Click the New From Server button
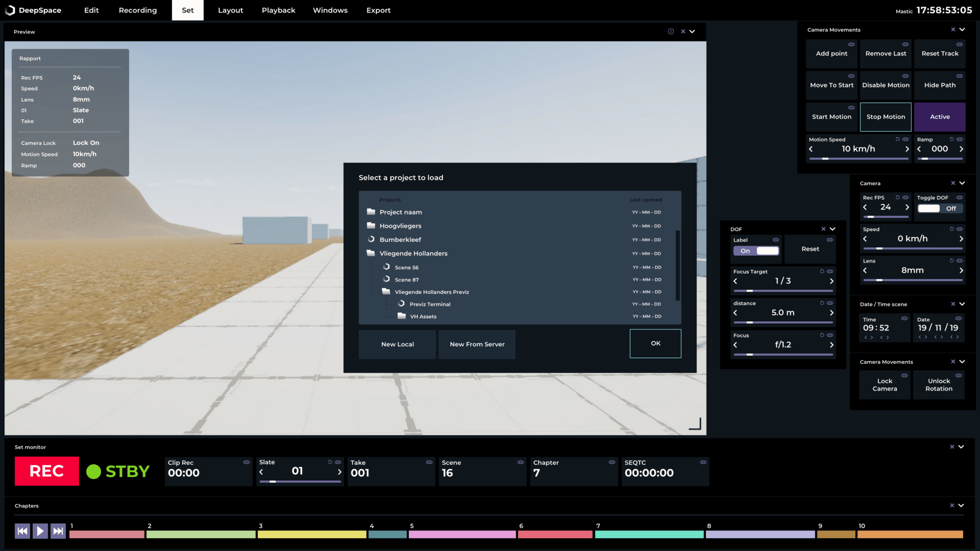The height and width of the screenshot is (551, 980). tap(477, 344)
